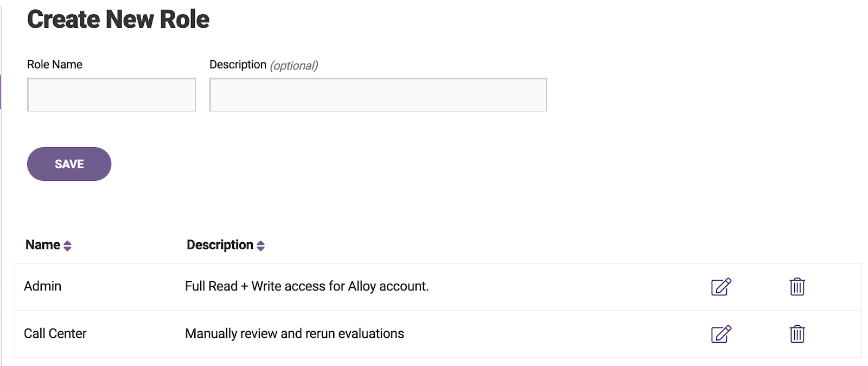Screen dimensions: 868x366
Task: Click the Description column header
Action: point(220,245)
